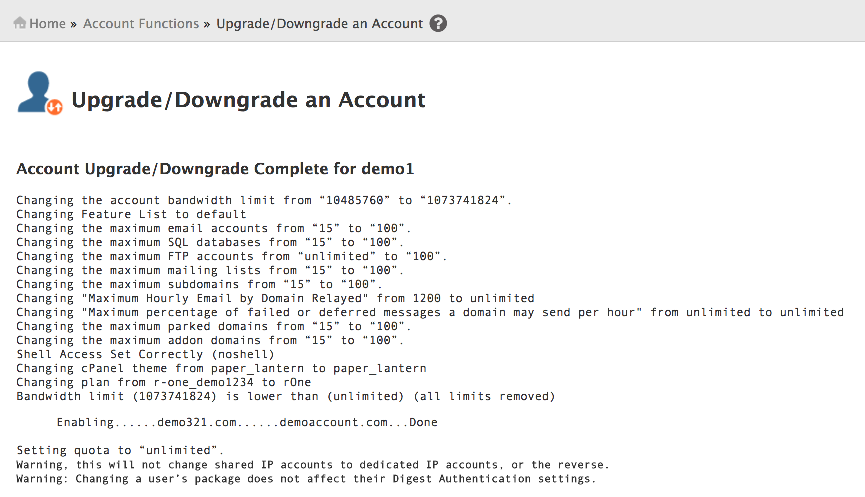The height and width of the screenshot is (497, 865).
Task: Click the Digest Authentication warning line
Action: (306, 479)
